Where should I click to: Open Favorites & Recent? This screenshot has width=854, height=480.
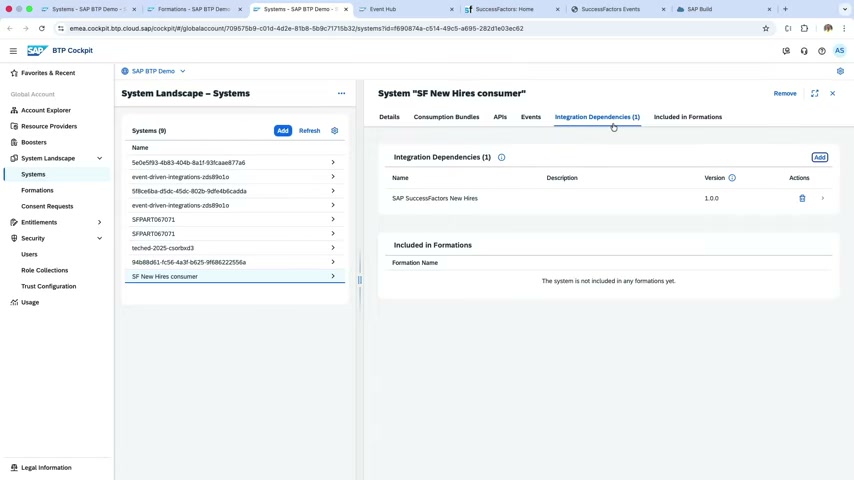[x=48, y=73]
